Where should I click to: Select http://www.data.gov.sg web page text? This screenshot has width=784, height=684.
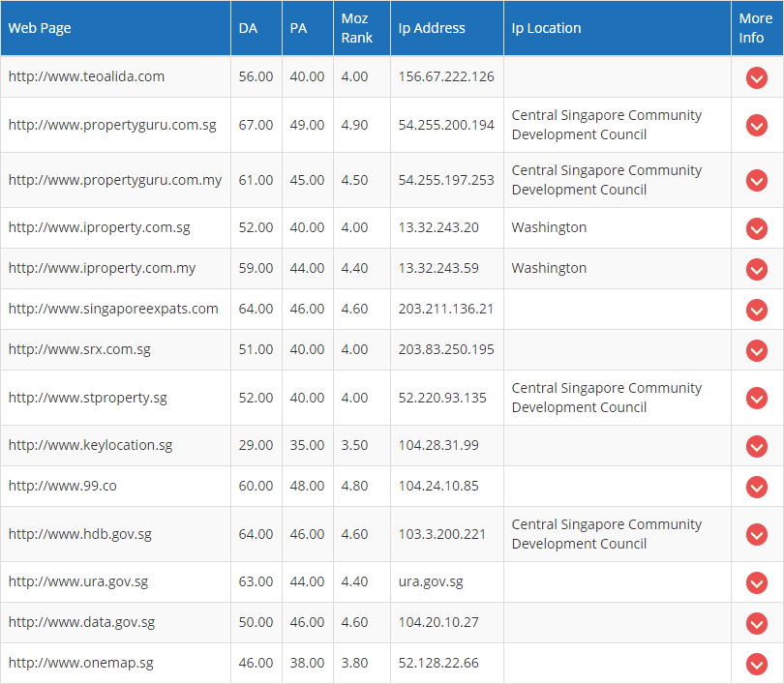(x=82, y=622)
